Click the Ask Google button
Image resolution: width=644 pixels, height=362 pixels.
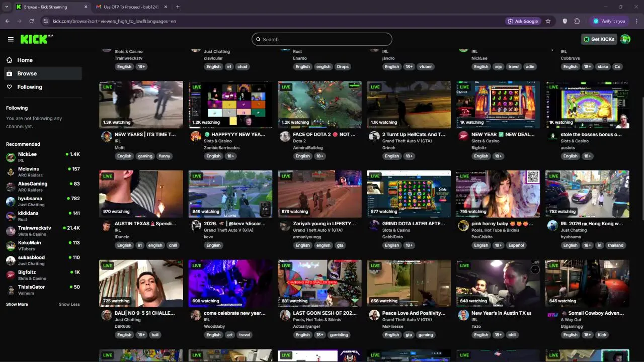pyautogui.click(x=523, y=21)
